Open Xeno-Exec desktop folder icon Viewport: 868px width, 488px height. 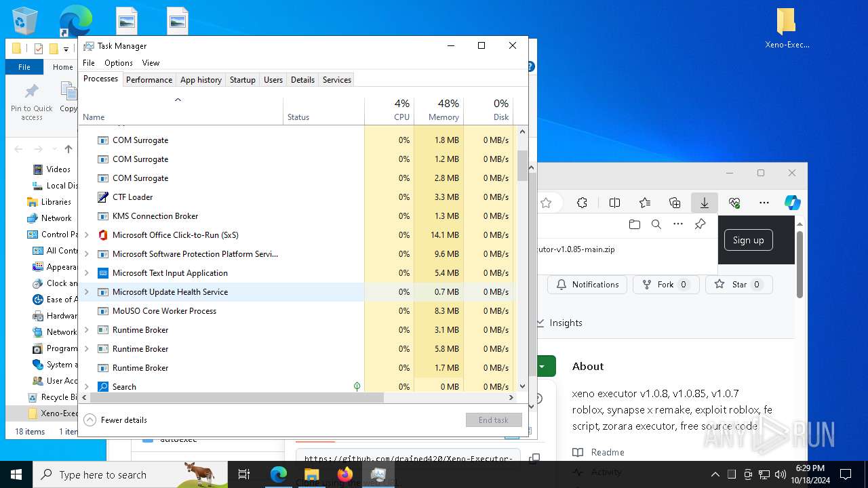[787, 29]
